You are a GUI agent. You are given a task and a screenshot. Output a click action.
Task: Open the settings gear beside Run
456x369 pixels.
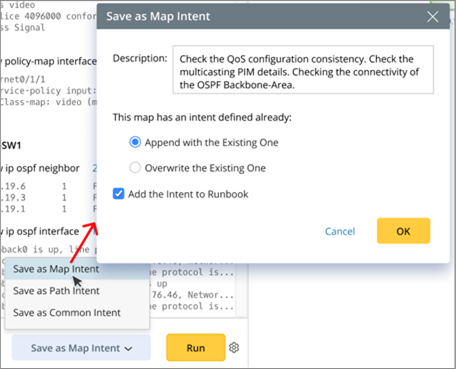(234, 348)
